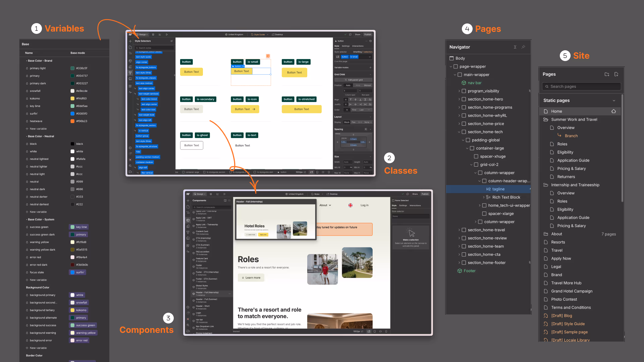Viewport: 644px width, 362px height.
Task: Select the nav bar component icon
Action: 464,83
